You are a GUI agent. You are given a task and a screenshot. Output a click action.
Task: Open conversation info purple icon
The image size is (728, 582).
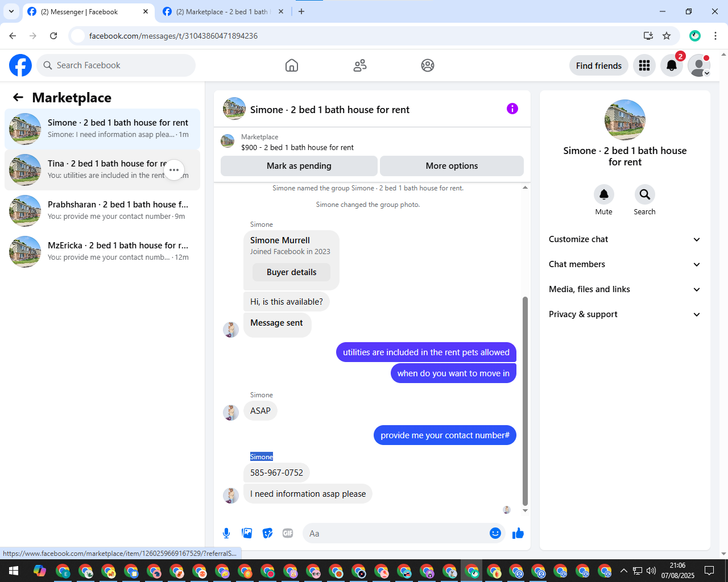coord(512,109)
